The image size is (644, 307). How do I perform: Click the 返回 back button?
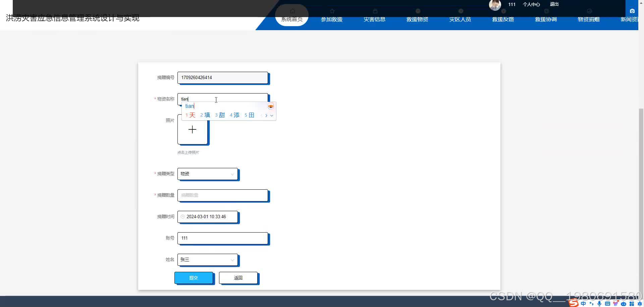click(x=238, y=278)
